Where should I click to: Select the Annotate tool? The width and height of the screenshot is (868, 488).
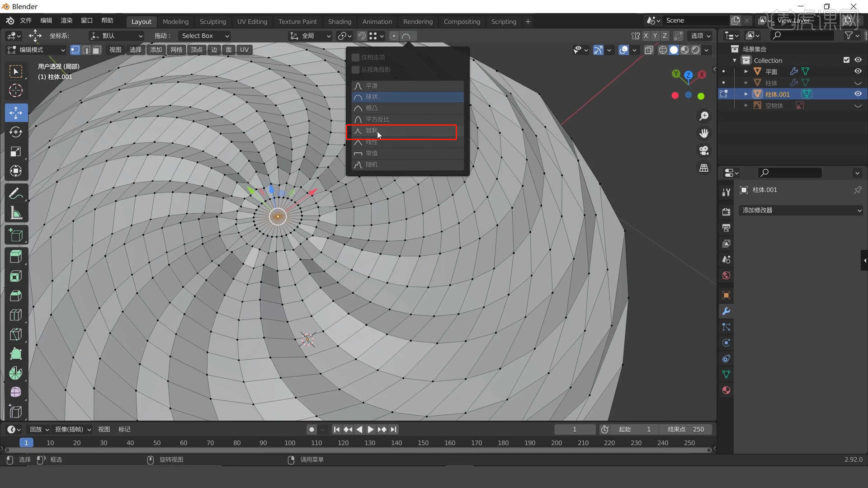point(16,193)
